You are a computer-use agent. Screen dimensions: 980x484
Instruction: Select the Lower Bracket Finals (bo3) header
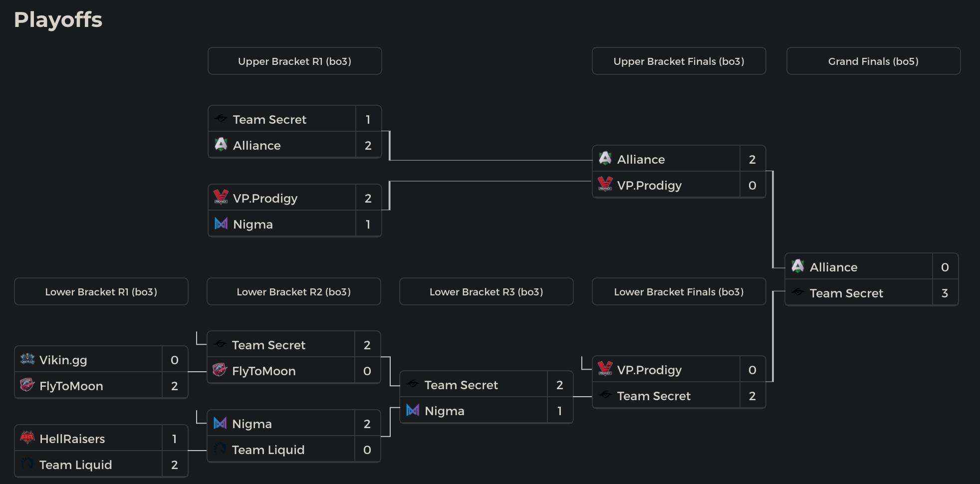tap(679, 292)
